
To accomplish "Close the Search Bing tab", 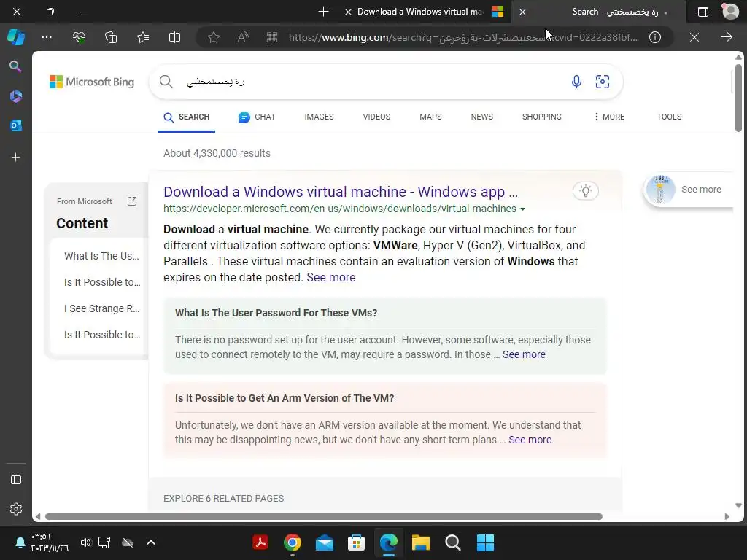I will tap(522, 12).
